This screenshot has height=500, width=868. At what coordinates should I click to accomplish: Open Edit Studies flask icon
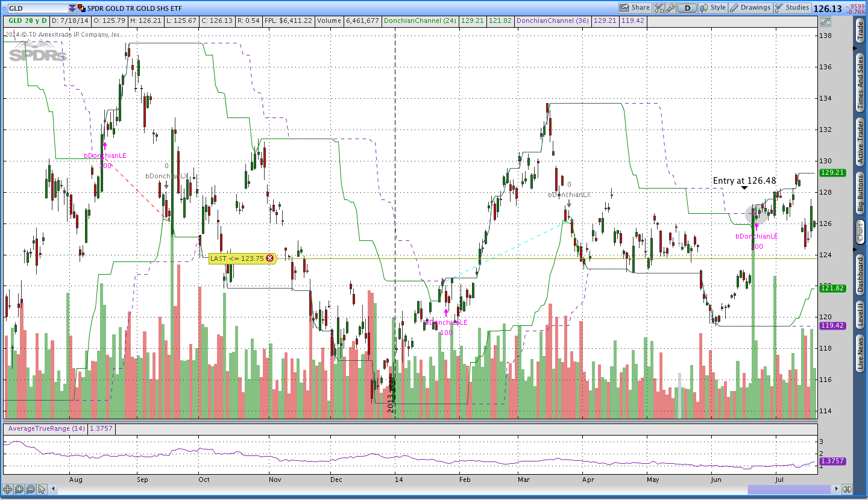pos(658,8)
